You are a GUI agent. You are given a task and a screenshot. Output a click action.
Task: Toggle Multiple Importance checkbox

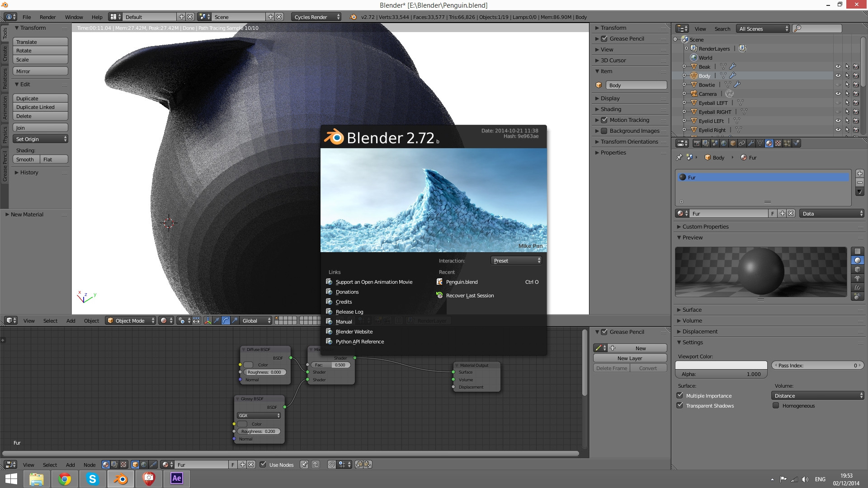point(679,395)
